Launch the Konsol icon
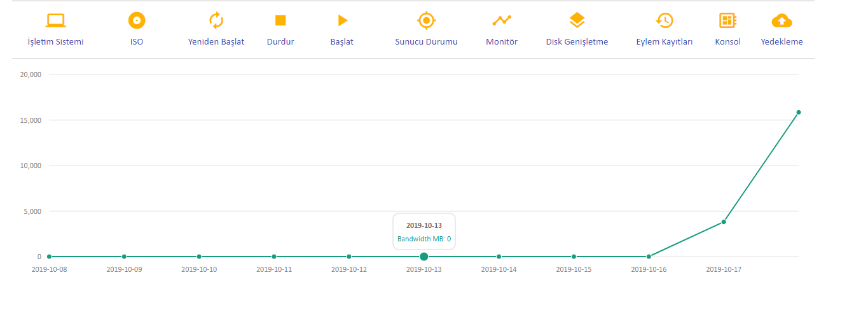Viewport: 868px width, 333px height. tap(727, 20)
